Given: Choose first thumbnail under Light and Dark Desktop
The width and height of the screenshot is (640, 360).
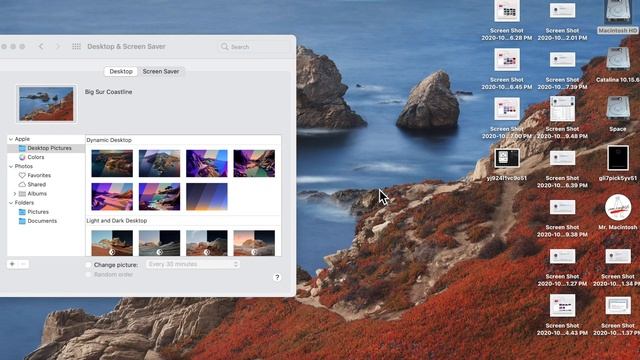Looking at the screenshot, I should (x=112, y=243).
